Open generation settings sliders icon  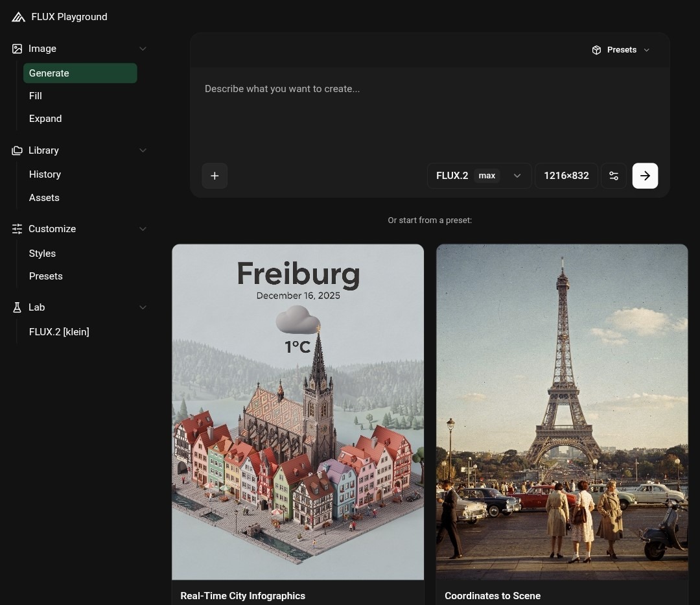pos(614,176)
